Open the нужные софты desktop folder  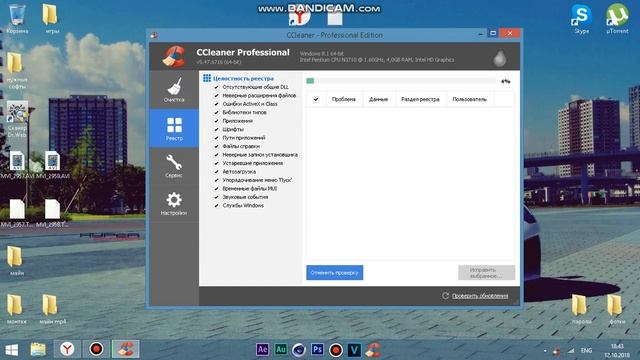coord(16,70)
